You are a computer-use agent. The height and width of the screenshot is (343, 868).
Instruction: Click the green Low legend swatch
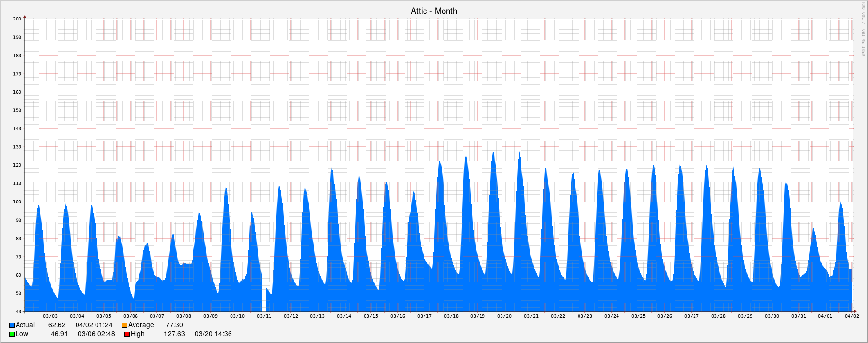coord(12,334)
